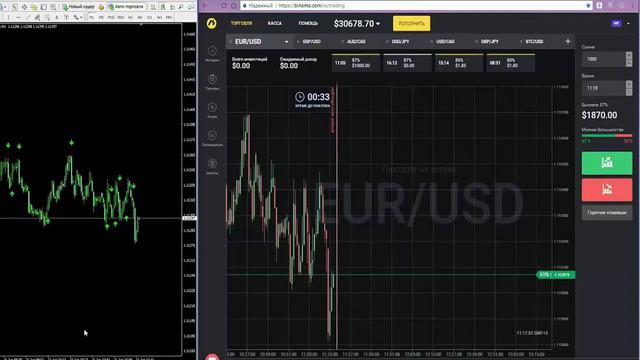Select the 11:05 87% $1000.00 deal card
The image size is (640, 360).
click(356, 63)
